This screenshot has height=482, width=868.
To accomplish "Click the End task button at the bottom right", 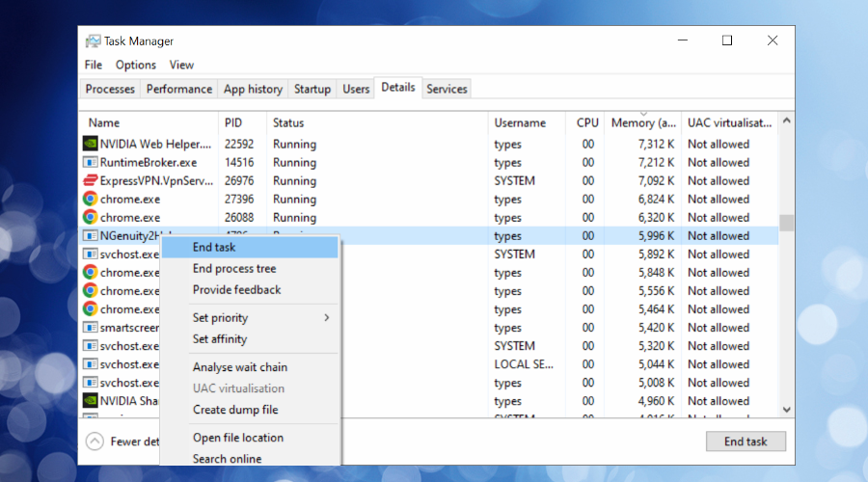I will [x=746, y=442].
